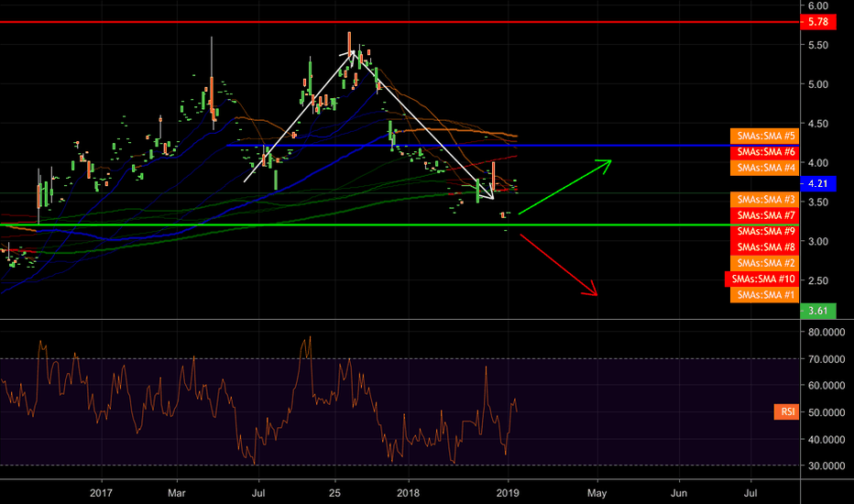Click the Jun date label
Viewport: 854px width, 504px height.
[x=679, y=493]
